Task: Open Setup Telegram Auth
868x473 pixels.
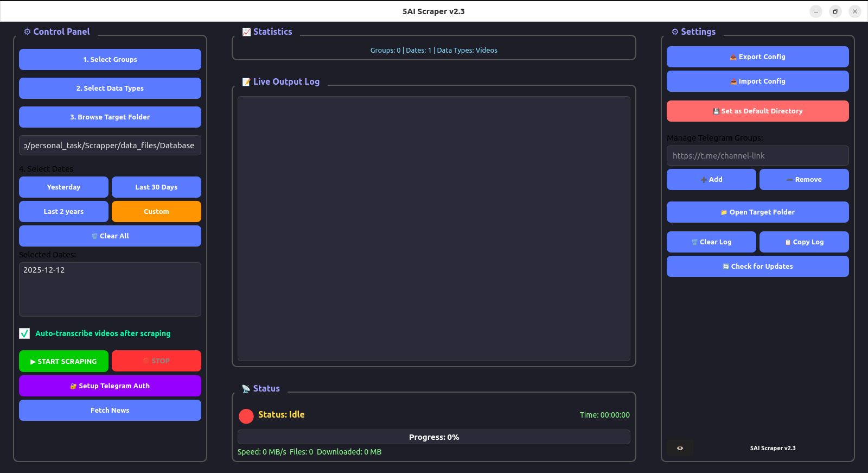Action: [110, 386]
